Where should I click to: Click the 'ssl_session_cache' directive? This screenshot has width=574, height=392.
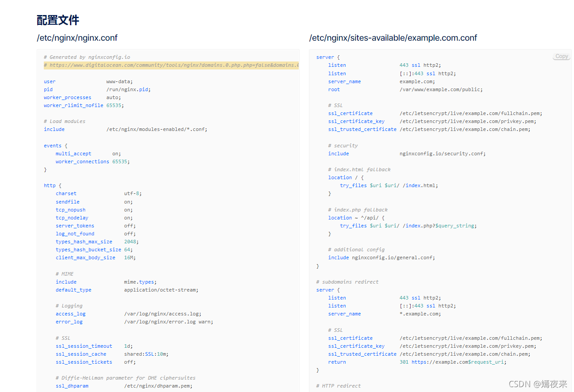(81, 354)
